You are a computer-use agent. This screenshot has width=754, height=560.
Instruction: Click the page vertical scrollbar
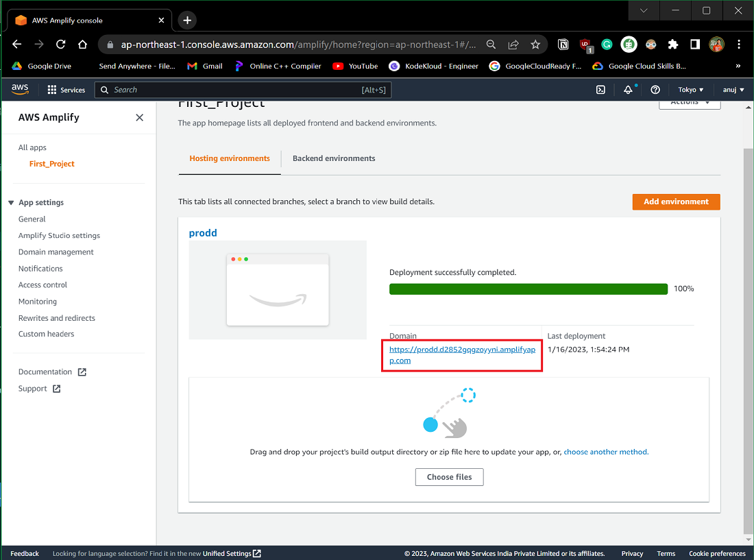coord(749,341)
